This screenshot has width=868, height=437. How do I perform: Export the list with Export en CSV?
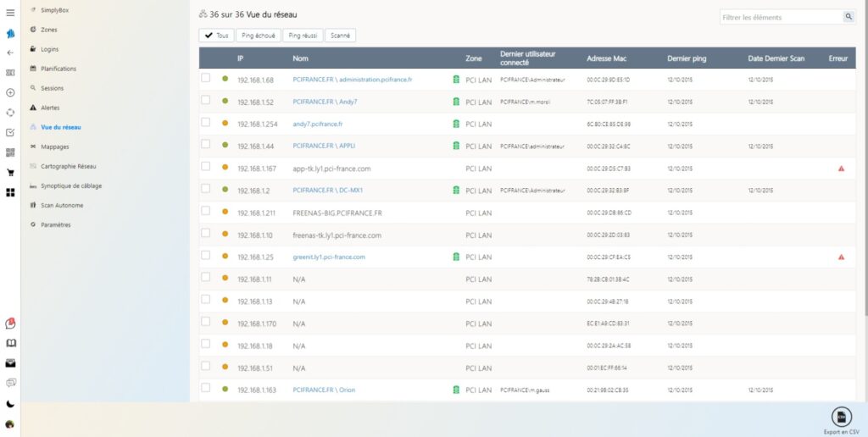[841, 418]
